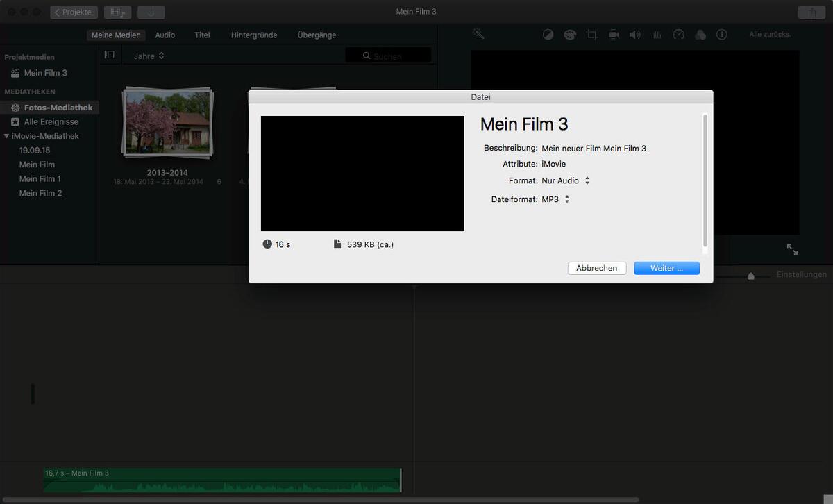The width and height of the screenshot is (833, 504).
Task: Open the clip filter and audio effects tool
Action: (x=700, y=35)
